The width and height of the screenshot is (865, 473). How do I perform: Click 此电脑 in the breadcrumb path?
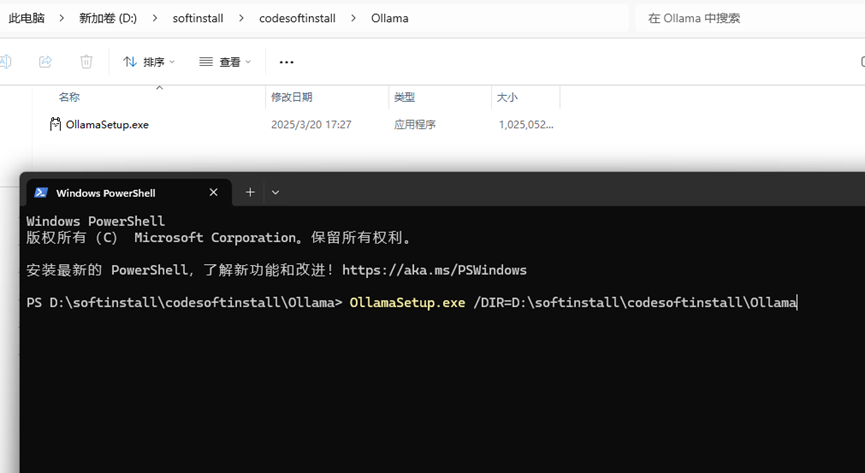click(x=26, y=18)
